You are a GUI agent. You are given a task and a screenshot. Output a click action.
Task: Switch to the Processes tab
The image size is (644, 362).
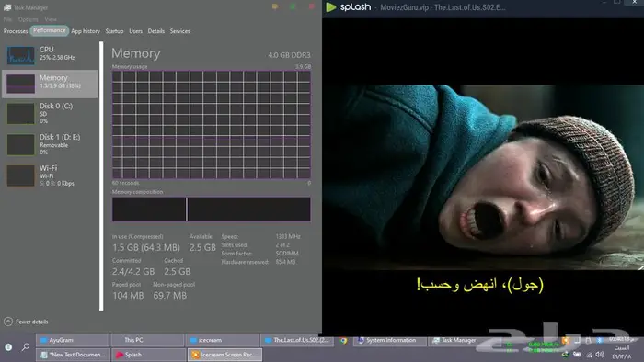(16, 31)
